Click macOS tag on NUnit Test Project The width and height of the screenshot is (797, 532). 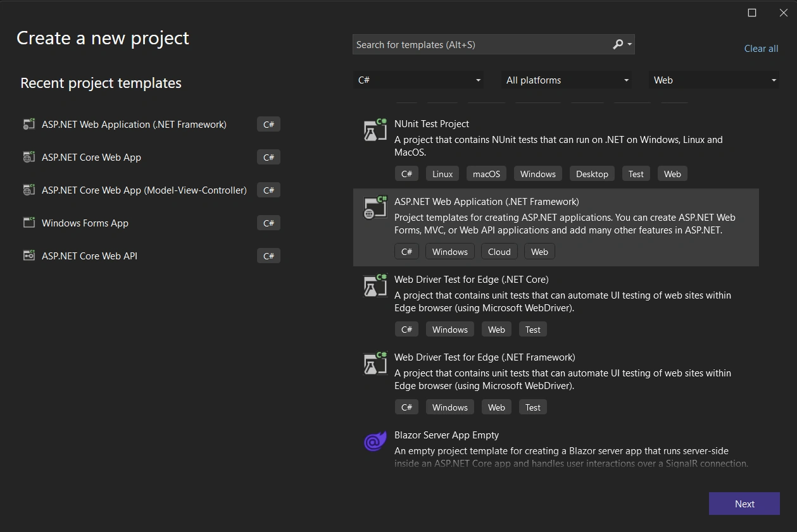coord(487,174)
